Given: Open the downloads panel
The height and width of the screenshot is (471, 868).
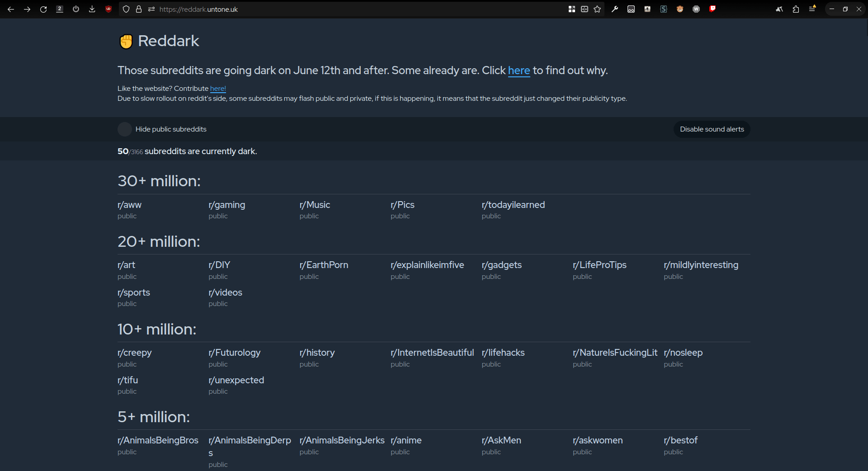Looking at the screenshot, I should pyautogui.click(x=92, y=9).
